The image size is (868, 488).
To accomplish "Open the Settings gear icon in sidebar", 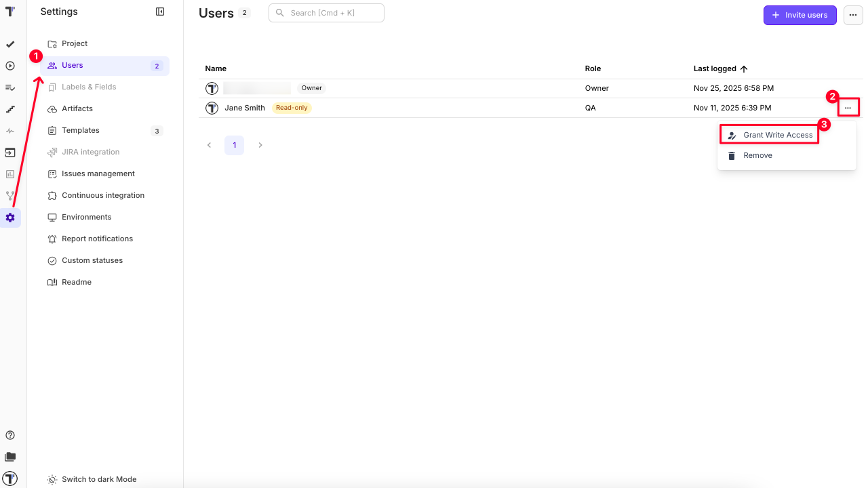I will (9, 218).
